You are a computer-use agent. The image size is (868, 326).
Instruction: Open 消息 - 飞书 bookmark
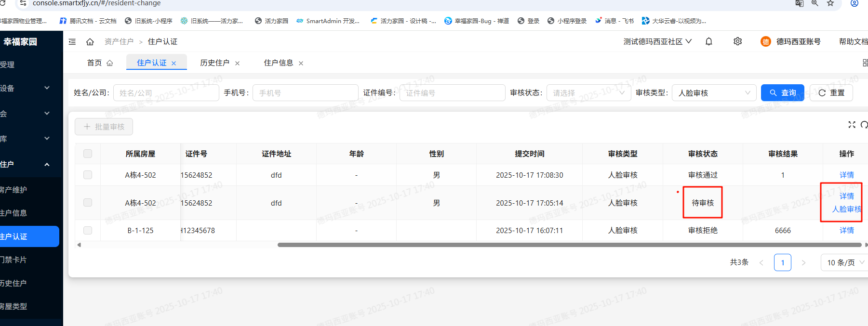coord(614,21)
